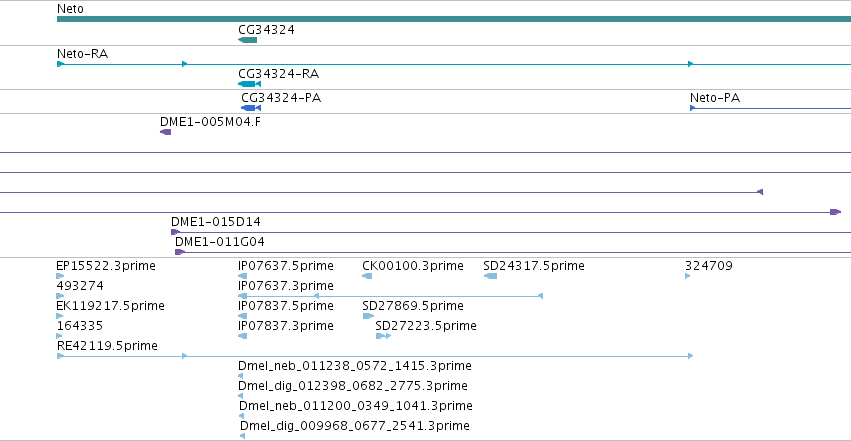Viewport: 851px width, 441px height.
Task: Select the CG34324-PA protein glyph
Action: tap(251, 108)
